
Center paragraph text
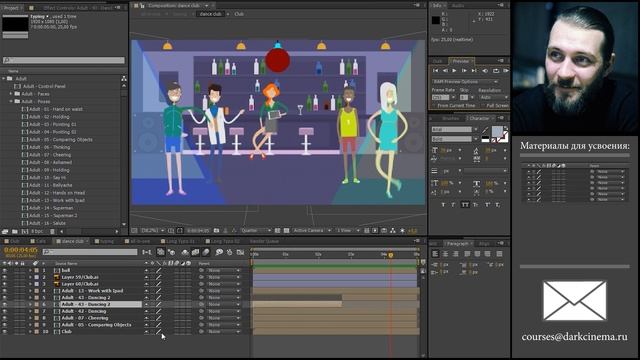pos(445,254)
